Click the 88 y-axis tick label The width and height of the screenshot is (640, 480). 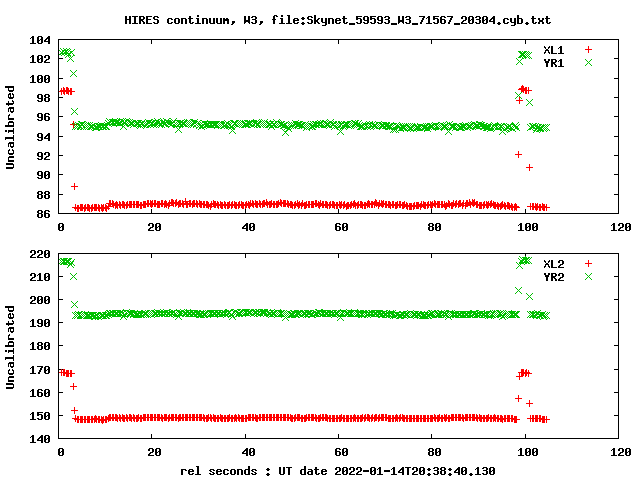43,195
